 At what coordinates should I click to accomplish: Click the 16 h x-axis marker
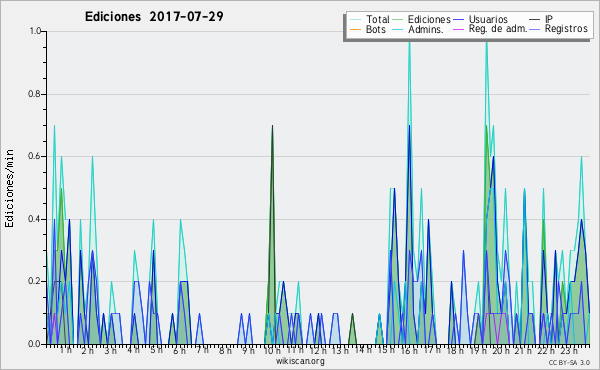point(409,350)
